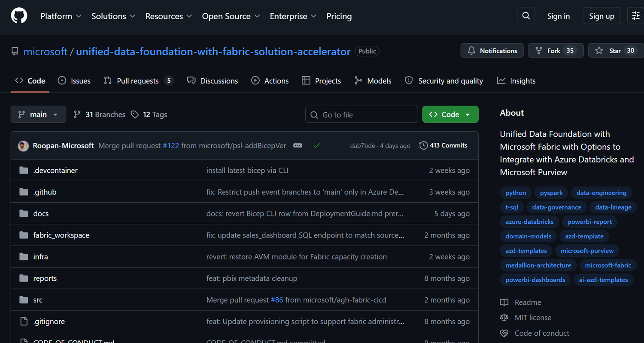Click the docs folder icon
Screen dimensions: 644x343
click(24, 214)
